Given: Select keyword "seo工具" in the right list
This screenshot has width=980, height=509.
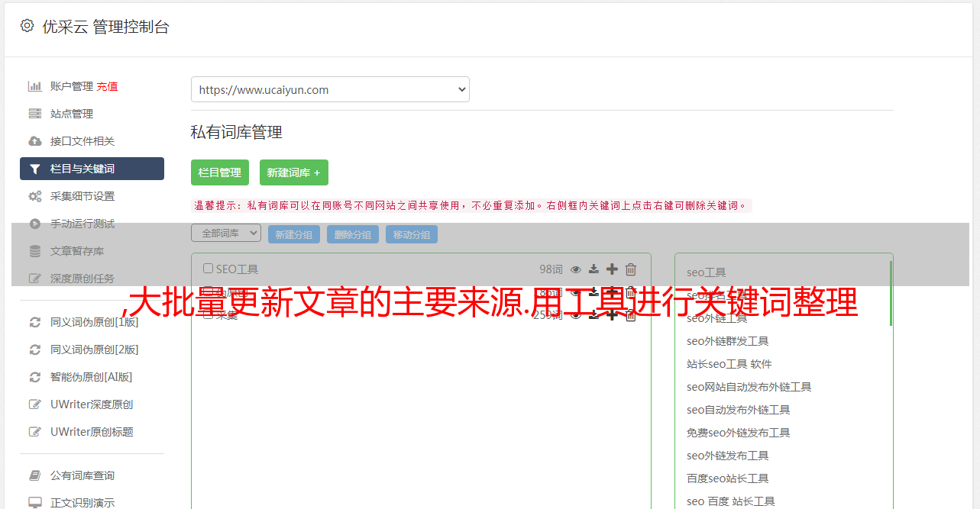Looking at the screenshot, I should [707, 272].
